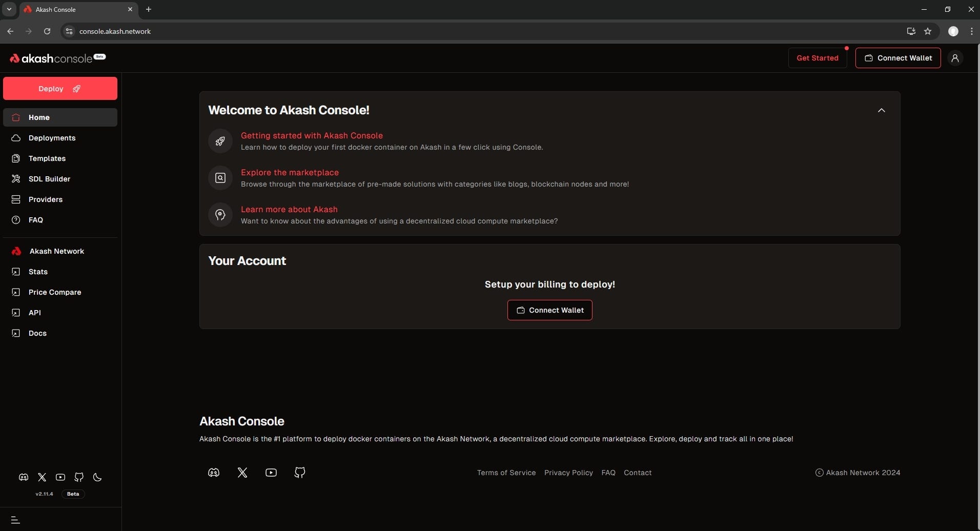Image resolution: width=980 pixels, height=531 pixels.
Task: Click the rocket icon beside Getting started
Action: pyautogui.click(x=220, y=141)
